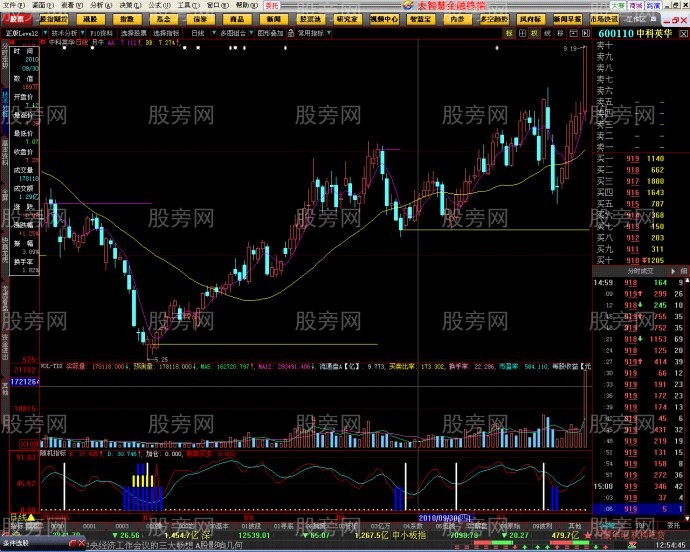The width and height of the screenshot is (690, 552).
Task: Open the 决策 menu
Action: (130, 5)
